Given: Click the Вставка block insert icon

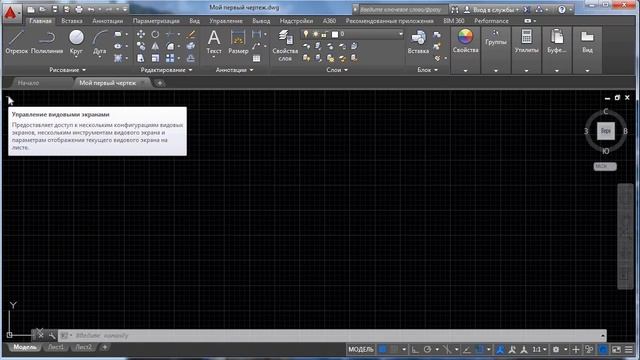Looking at the screenshot, I should pyautogui.click(x=418, y=42).
